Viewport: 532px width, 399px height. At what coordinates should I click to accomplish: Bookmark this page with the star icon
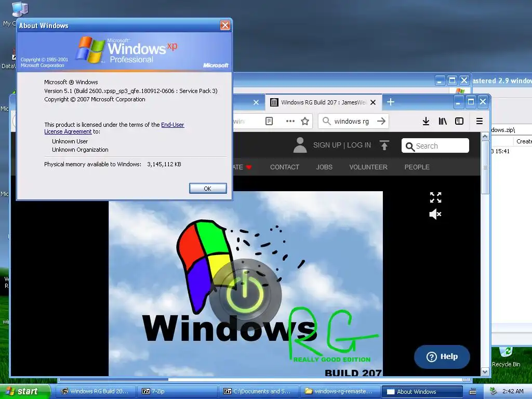[305, 121]
